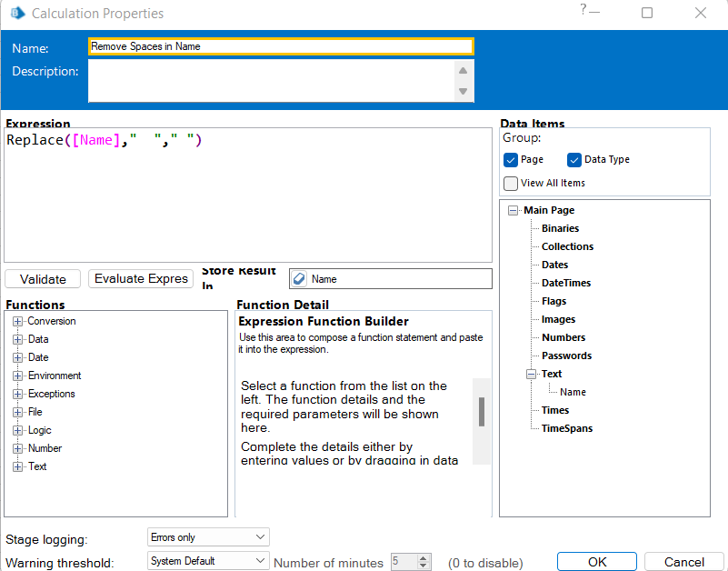
Task: Open the Warning threshold dropdown
Action: click(x=261, y=560)
